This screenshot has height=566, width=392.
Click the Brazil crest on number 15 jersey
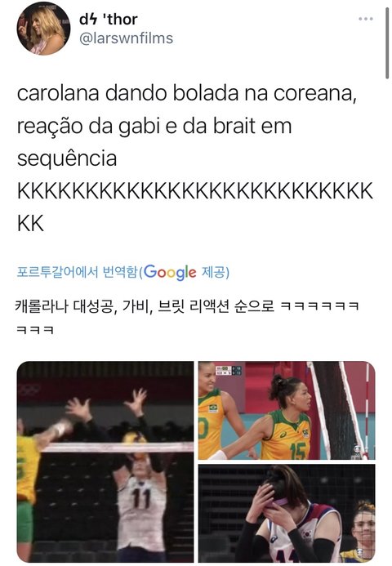[x=305, y=432]
